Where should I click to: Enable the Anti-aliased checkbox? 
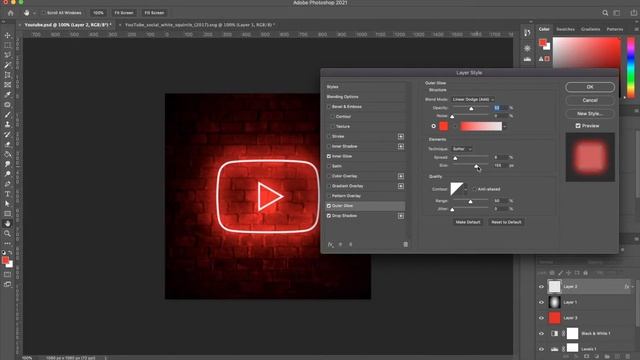click(474, 189)
